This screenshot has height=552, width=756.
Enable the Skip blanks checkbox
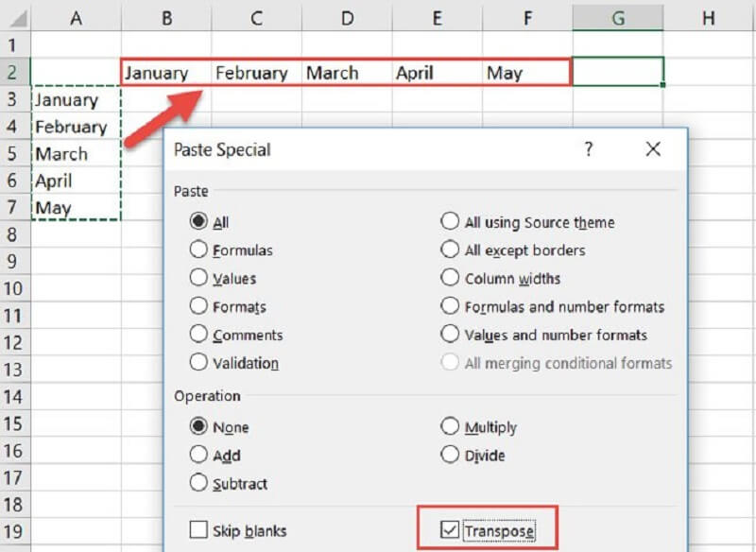[199, 530]
